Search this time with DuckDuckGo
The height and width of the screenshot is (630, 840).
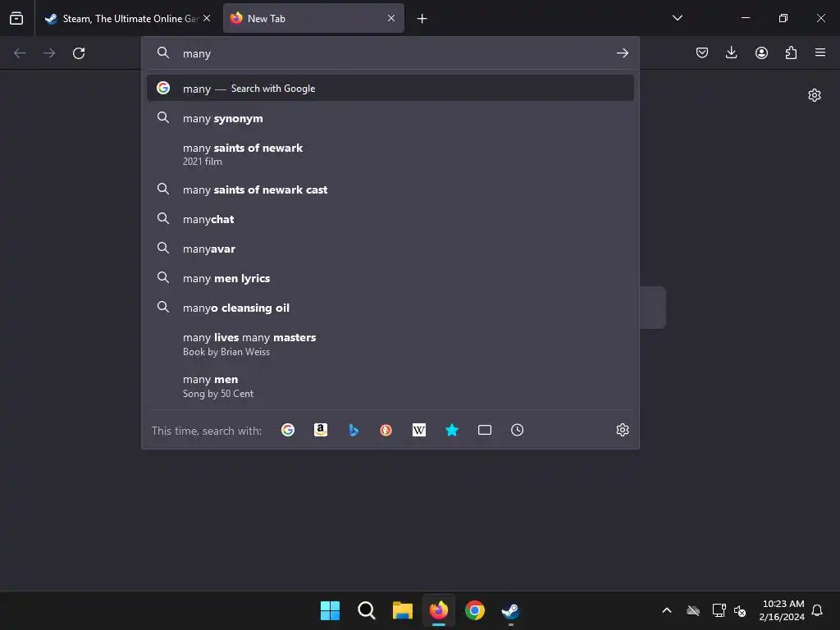[x=386, y=430]
